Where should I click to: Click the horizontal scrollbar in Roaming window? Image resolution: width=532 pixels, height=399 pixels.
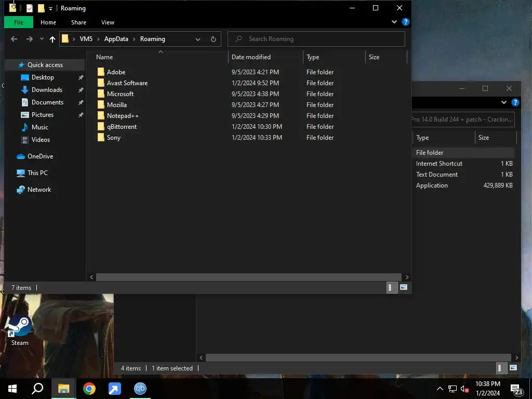tap(249, 277)
